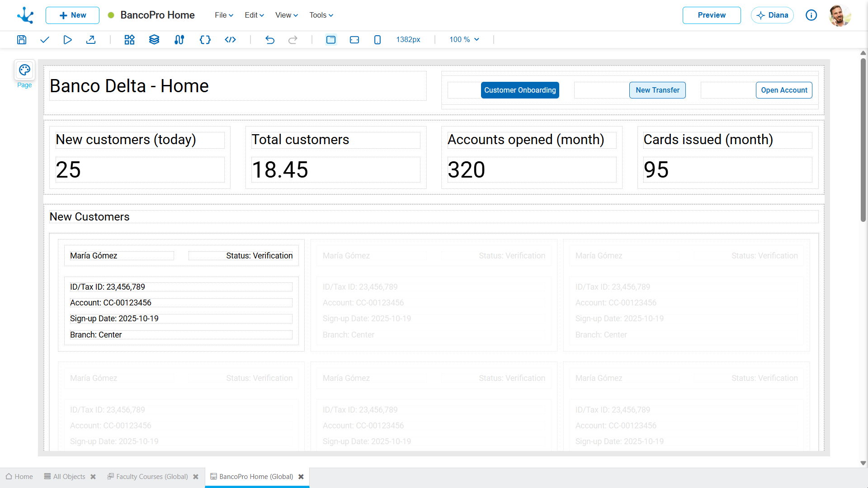The image size is (868, 488).
Task: Open the components grid icon
Action: click(130, 40)
